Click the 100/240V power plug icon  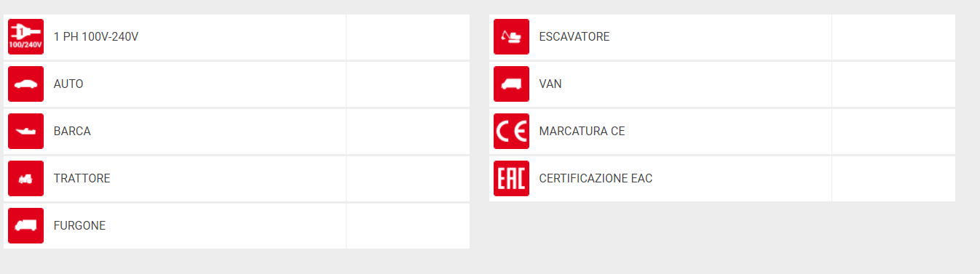pos(25,36)
